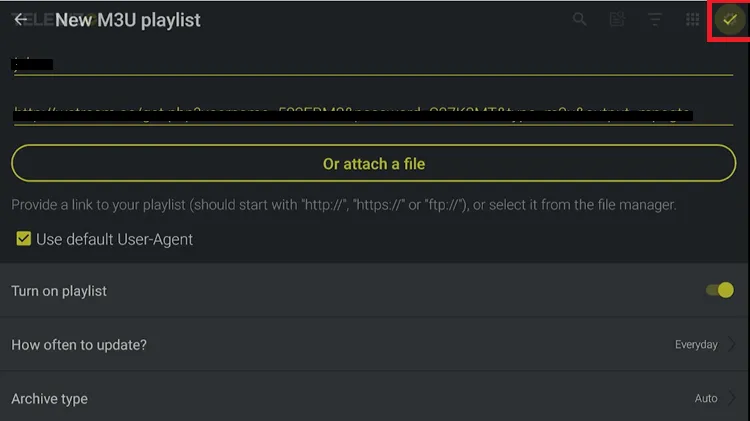The height and width of the screenshot is (421, 750).
Task: Confirm playlist with the checkmark icon
Action: point(729,20)
